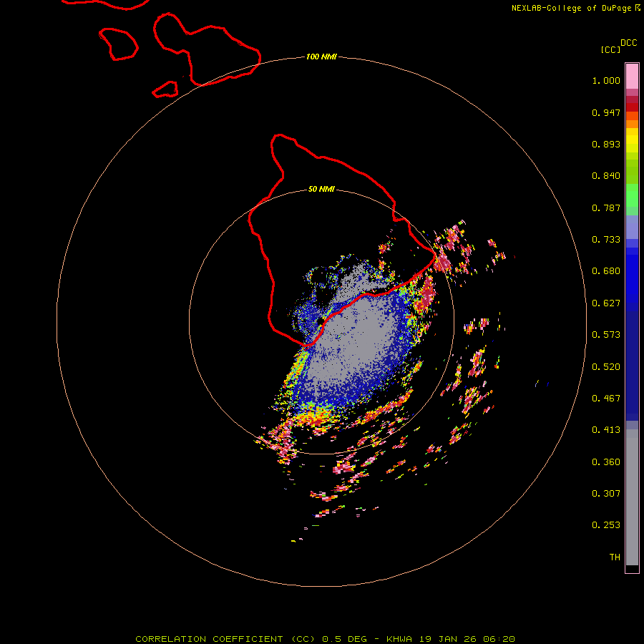Click the 0.413 color scale value
The height and width of the screenshot is (644, 644).
pos(606,430)
